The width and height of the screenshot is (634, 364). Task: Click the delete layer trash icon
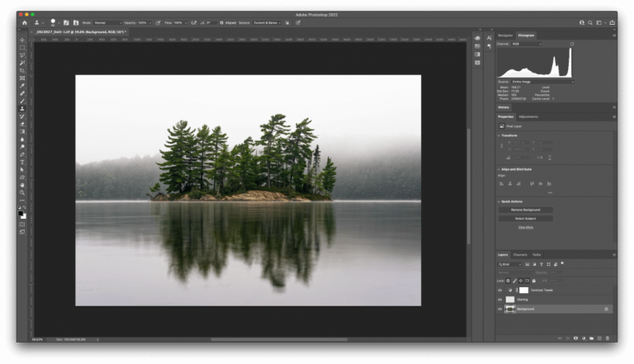click(608, 338)
